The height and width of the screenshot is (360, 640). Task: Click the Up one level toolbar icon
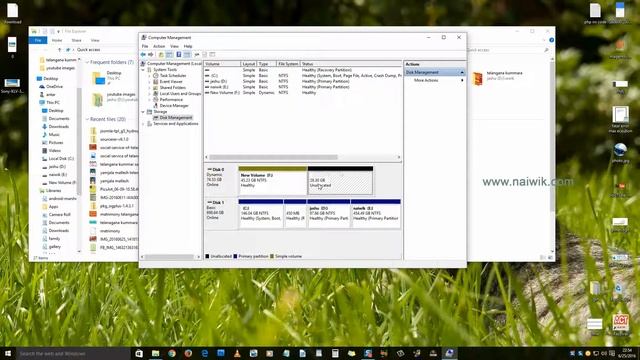click(x=161, y=55)
